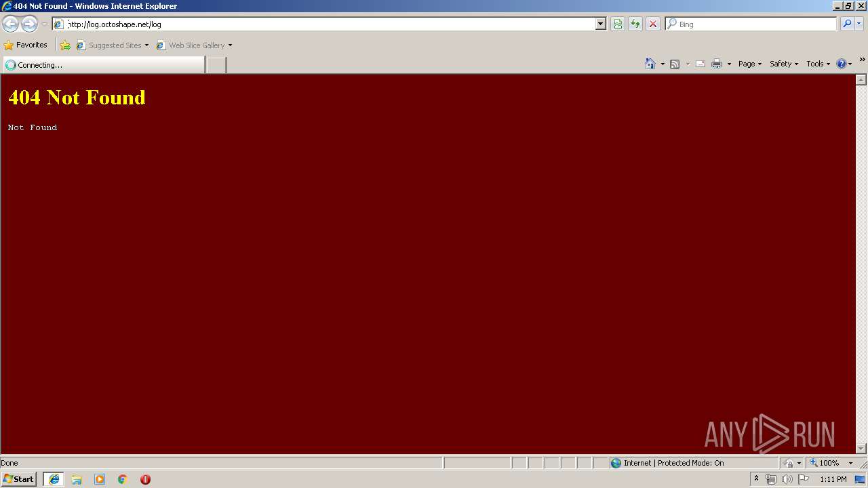This screenshot has height=488, width=868.
Task: Click the 1:11 PM system clock
Action: (833, 479)
